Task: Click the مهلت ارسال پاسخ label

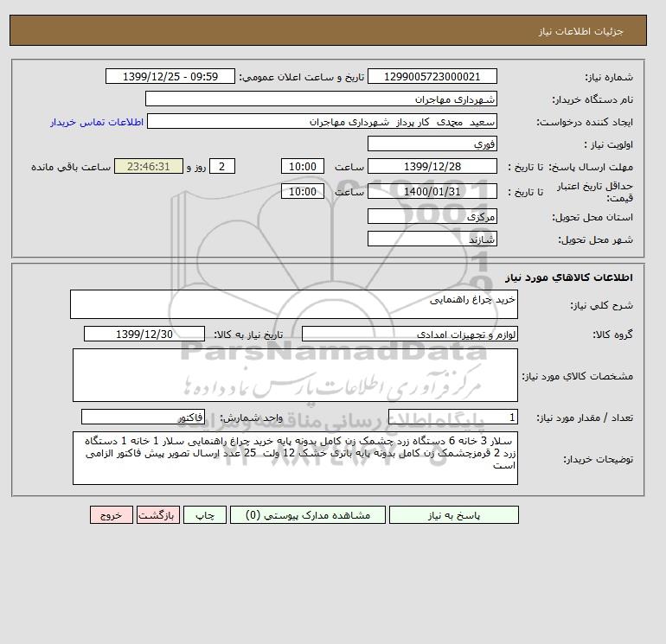Action: point(591,167)
